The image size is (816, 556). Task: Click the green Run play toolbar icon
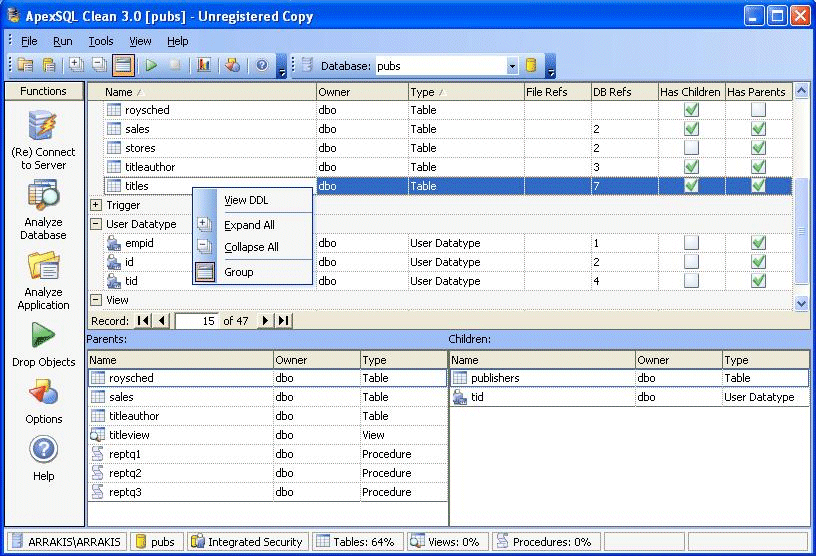[151, 65]
